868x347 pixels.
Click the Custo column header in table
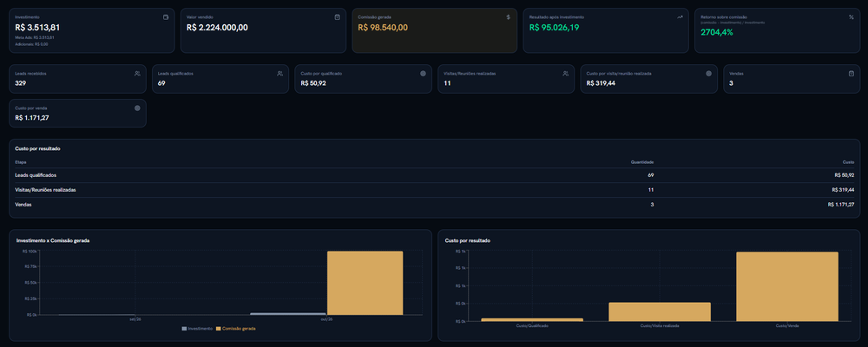coord(849,162)
